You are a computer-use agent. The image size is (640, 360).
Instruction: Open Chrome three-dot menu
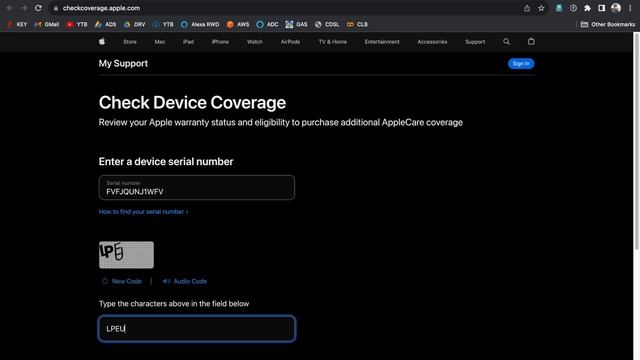tap(630, 8)
